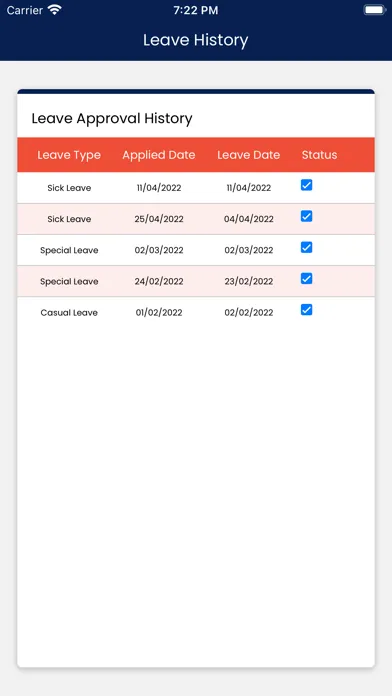Click the Leave Approval History heading
Screen dimensions: 392x696
click(112, 119)
